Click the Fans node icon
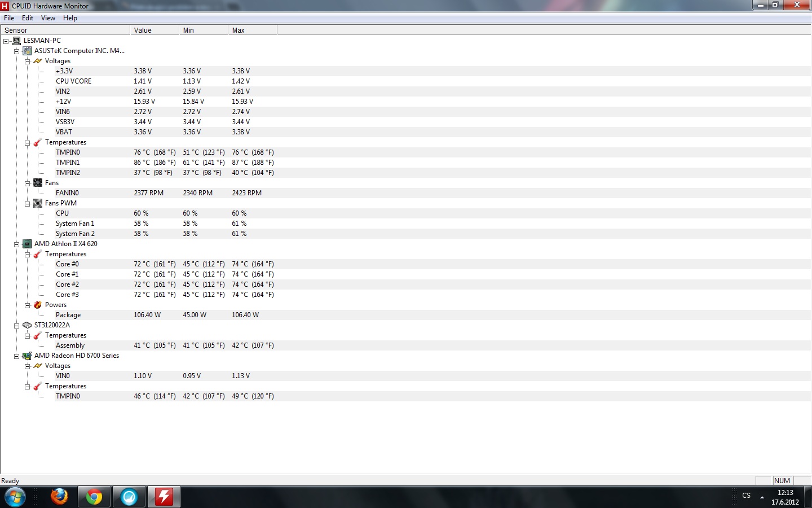Viewport: 812px width, 508px height. coord(38,183)
